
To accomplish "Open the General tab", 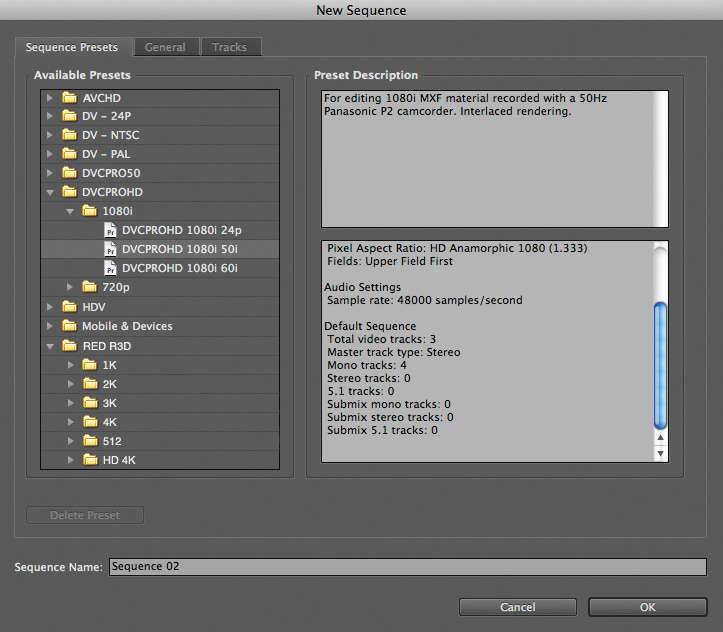I will tap(166, 47).
